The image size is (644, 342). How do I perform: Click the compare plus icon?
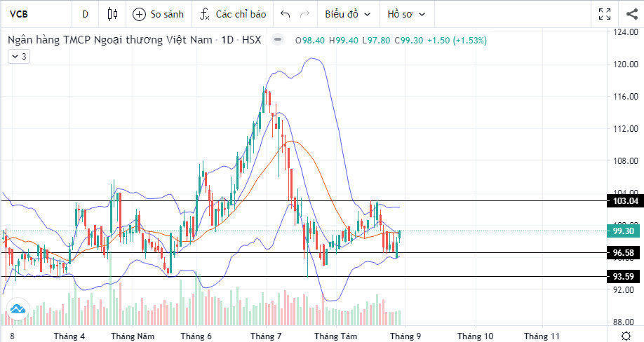click(139, 14)
